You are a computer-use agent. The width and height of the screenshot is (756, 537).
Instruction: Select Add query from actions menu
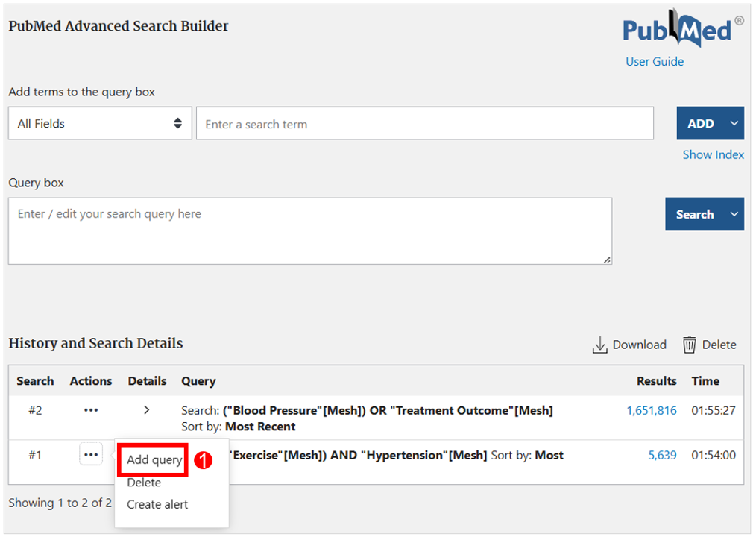point(154,459)
